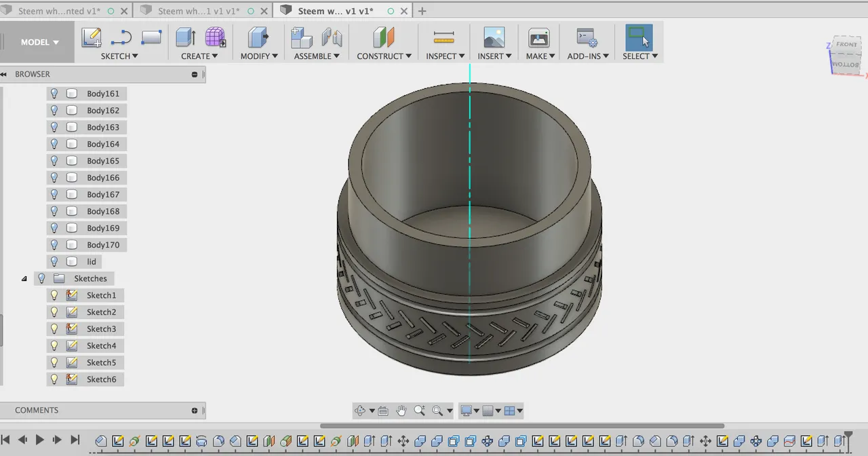The image size is (868, 456).
Task: Select 'Body165' in the browser tree
Action: coord(103,161)
